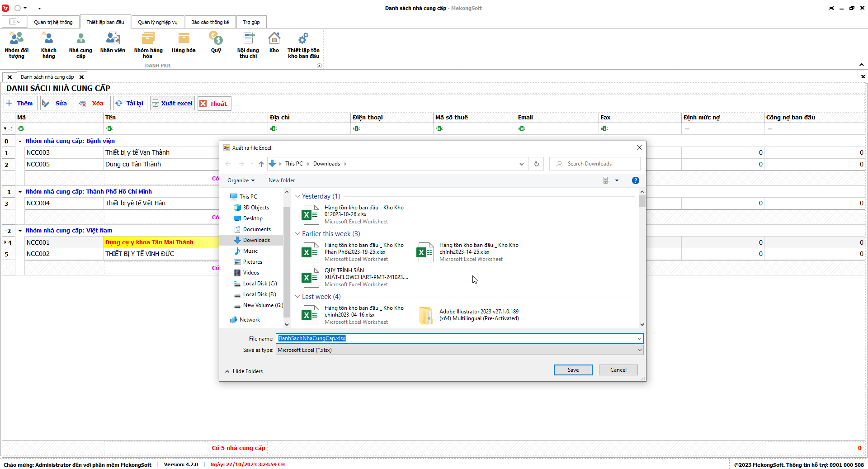Collapse the Bệnh viện supplier group
Image resolution: width=868 pixels, height=469 pixels.
click(x=20, y=141)
